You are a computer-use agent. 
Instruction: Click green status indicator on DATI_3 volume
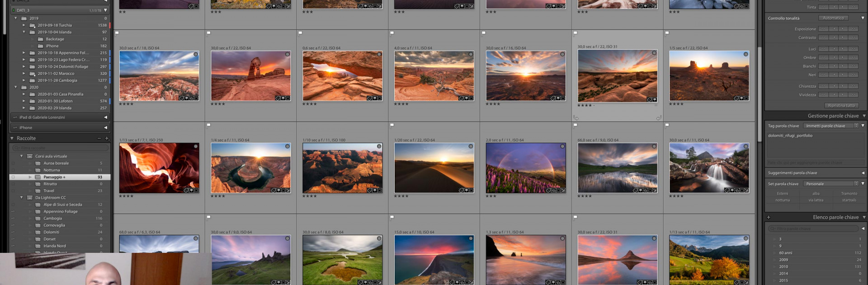13,10
